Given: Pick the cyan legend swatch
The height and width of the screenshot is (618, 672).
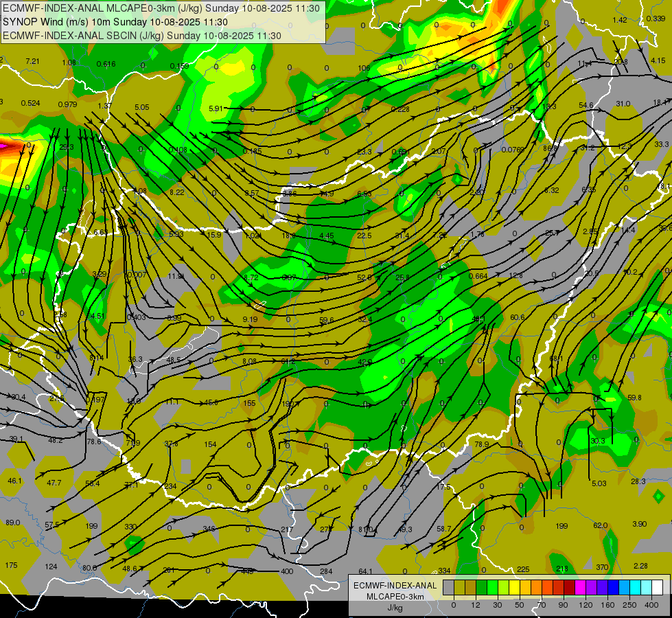Looking at the screenshot, I should [635, 587].
